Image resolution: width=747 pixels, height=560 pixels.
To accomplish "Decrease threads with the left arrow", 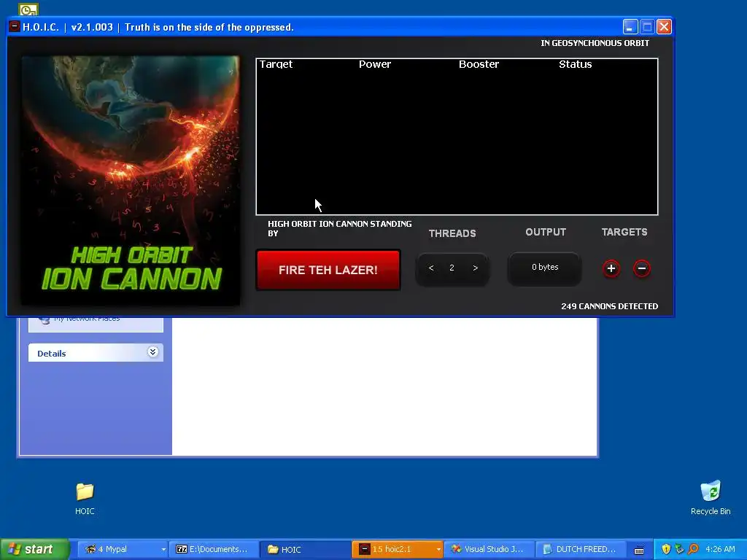I will tap(431, 268).
